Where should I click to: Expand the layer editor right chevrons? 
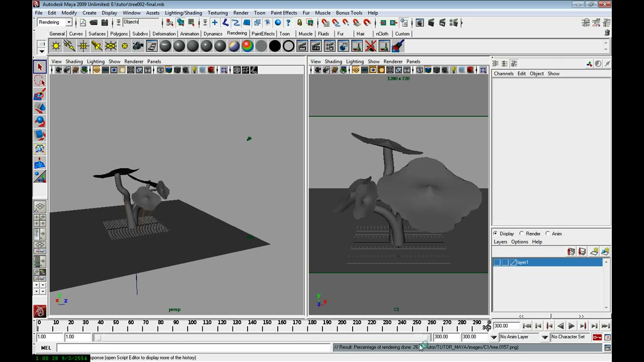coord(581,316)
